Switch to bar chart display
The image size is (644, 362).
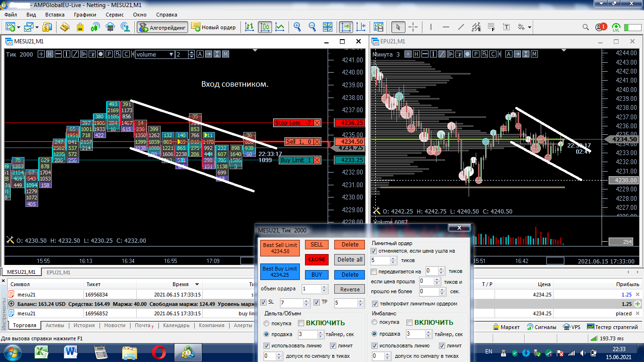pyautogui.click(x=250, y=27)
